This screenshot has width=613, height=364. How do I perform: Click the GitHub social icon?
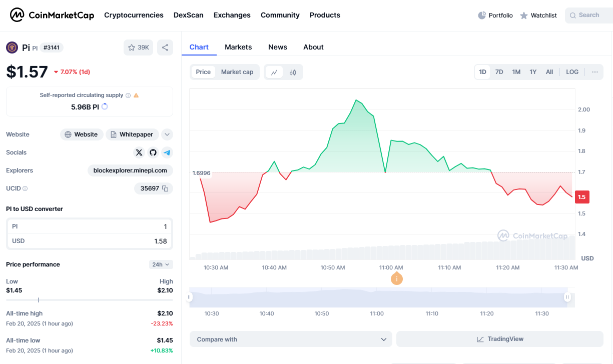[153, 152]
